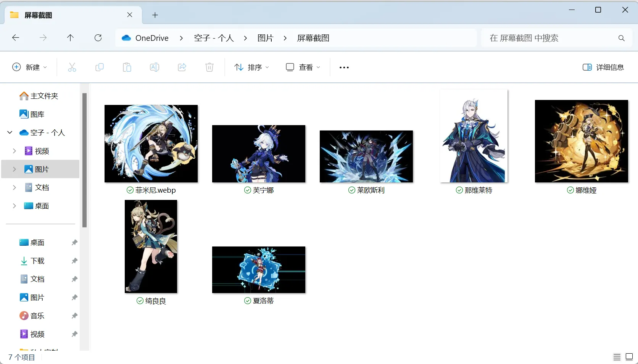Screen dimensions: 638x364
Task: Expand the 视频 folder under OneDrive
Action: 14,151
